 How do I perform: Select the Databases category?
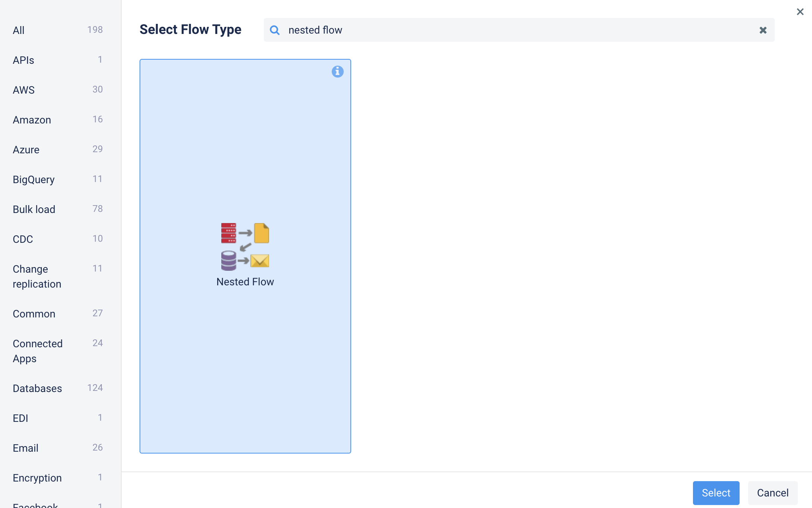[x=37, y=388]
